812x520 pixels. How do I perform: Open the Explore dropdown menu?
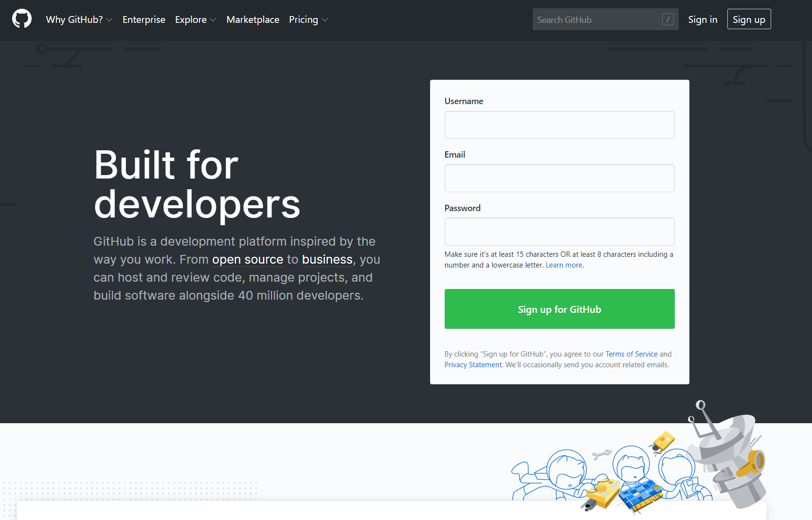[196, 19]
